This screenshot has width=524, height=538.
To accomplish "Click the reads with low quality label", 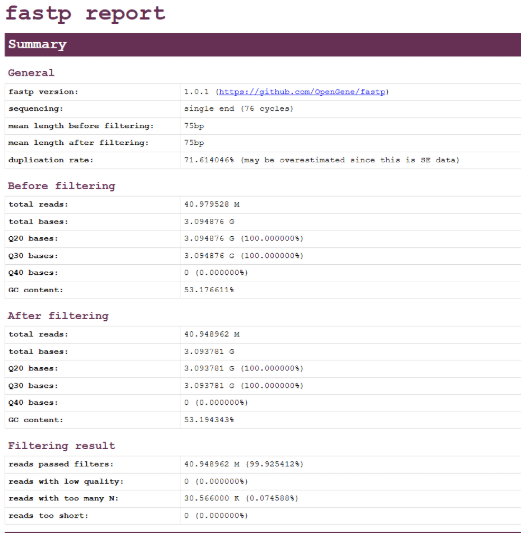I will (x=66, y=482).
